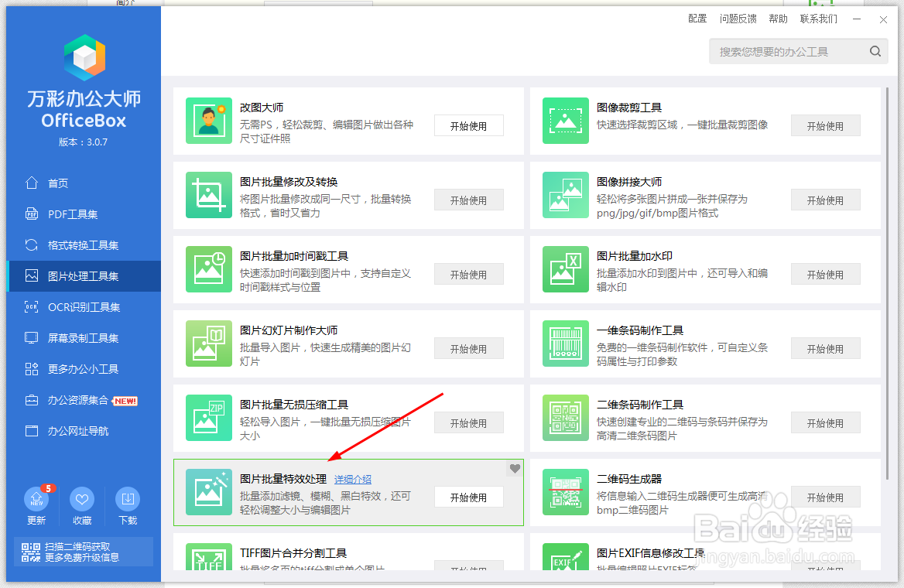Open PDF工具集 in the sidebar
The width and height of the screenshot is (904, 588).
[x=84, y=214]
